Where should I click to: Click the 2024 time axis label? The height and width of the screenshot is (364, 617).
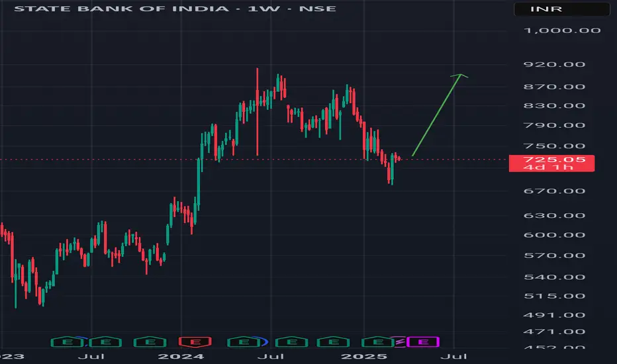pyautogui.click(x=181, y=357)
